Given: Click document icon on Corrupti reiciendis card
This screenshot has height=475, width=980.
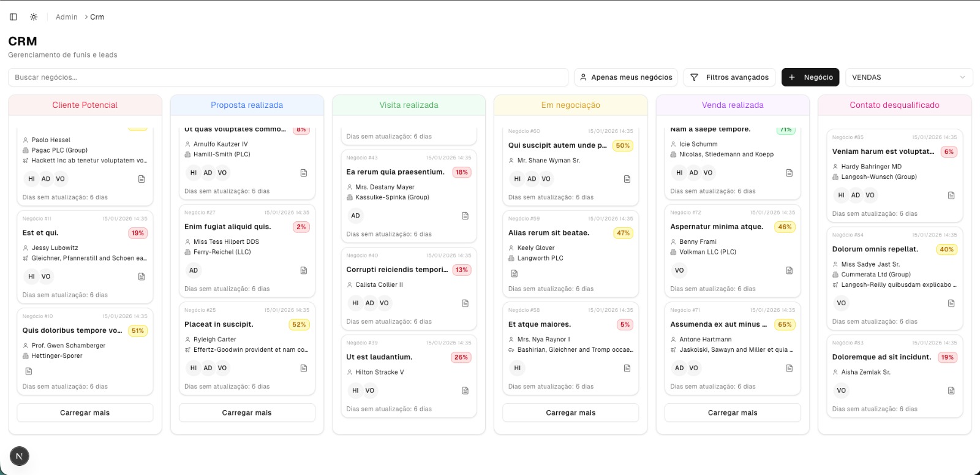Looking at the screenshot, I should point(466,303).
